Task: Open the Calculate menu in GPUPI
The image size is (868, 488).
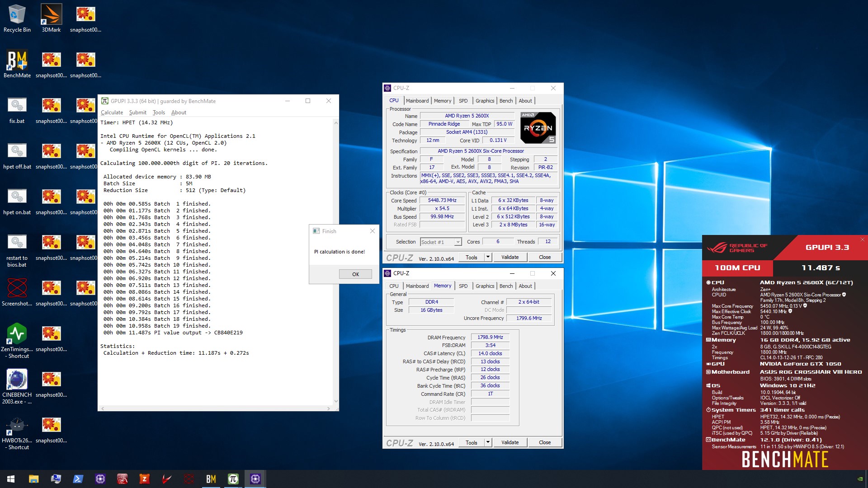Action: pyautogui.click(x=112, y=113)
